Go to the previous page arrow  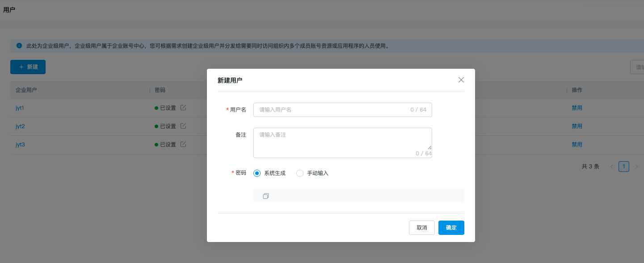611,167
